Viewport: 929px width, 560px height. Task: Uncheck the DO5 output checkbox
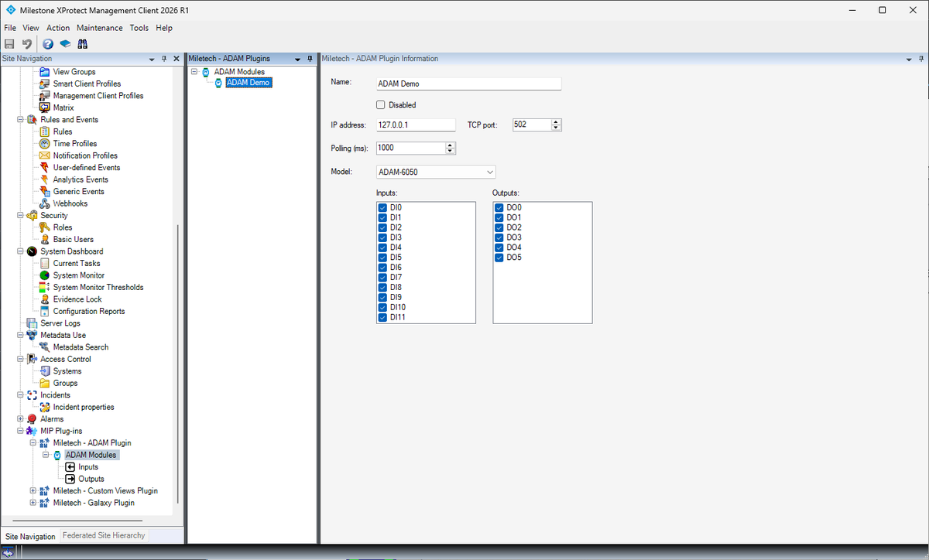coord(499,258)
